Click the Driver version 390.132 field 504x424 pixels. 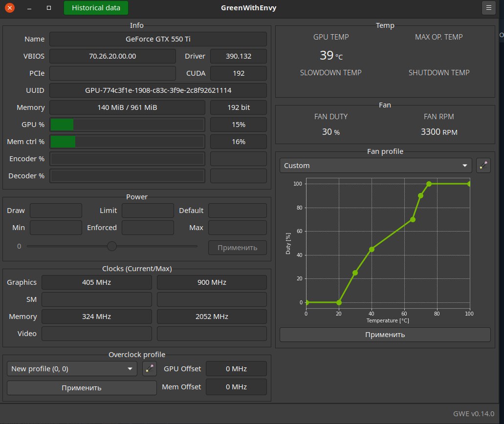(238, 56)
